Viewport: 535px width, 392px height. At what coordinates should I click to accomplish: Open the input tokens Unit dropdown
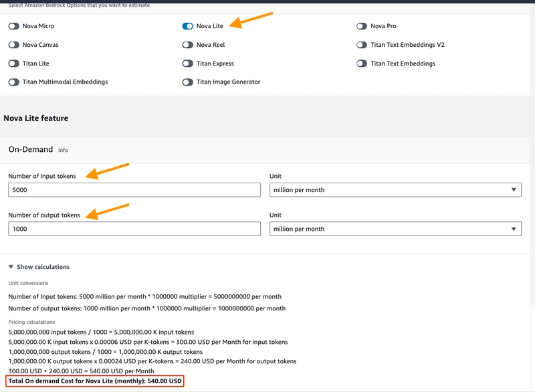395,190
